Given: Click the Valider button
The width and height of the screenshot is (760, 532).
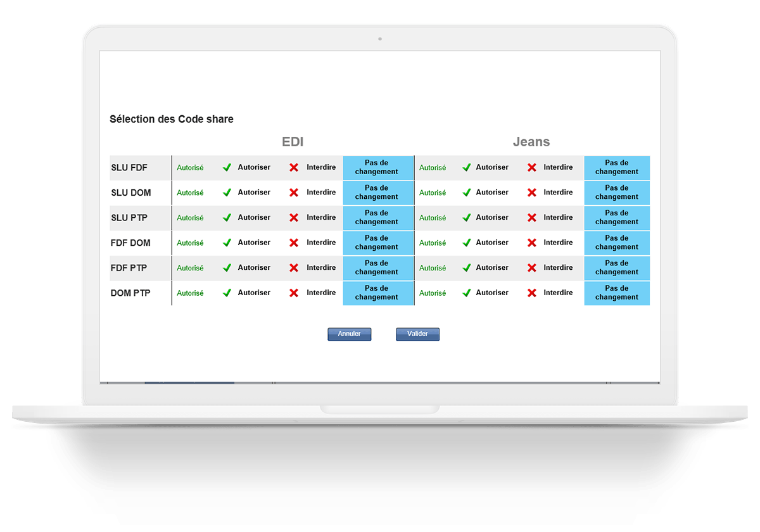Looking at the screenshot, I should (x=417, y=334).
